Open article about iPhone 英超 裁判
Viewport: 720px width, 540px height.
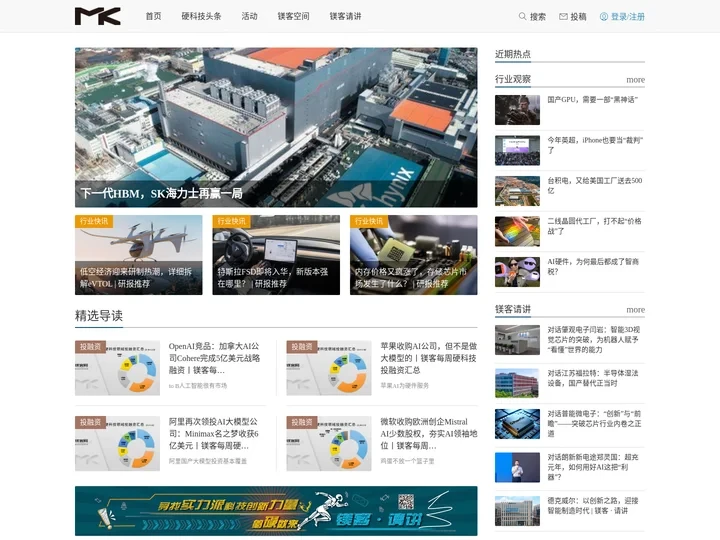point(595,145)
